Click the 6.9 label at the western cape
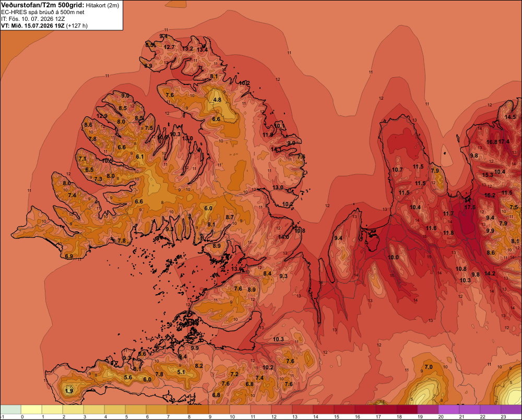The image size is (522, 420). click(x=69, y=256)
